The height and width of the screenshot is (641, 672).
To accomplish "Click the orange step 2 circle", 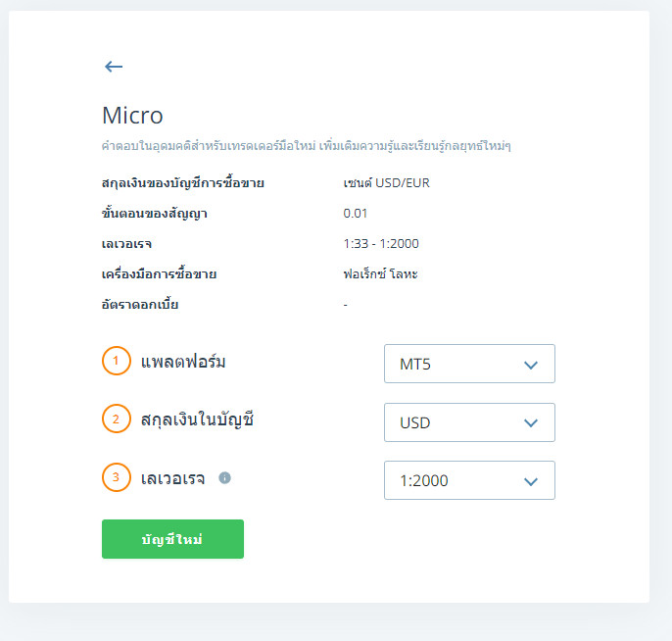I will (x=117, y=419).
